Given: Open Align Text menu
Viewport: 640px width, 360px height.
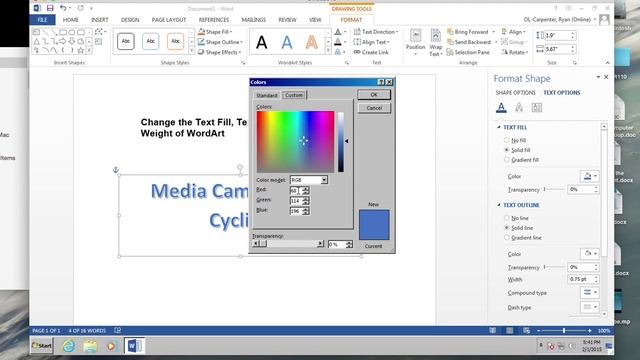Looking at the screenshot, I should [371, 42].
